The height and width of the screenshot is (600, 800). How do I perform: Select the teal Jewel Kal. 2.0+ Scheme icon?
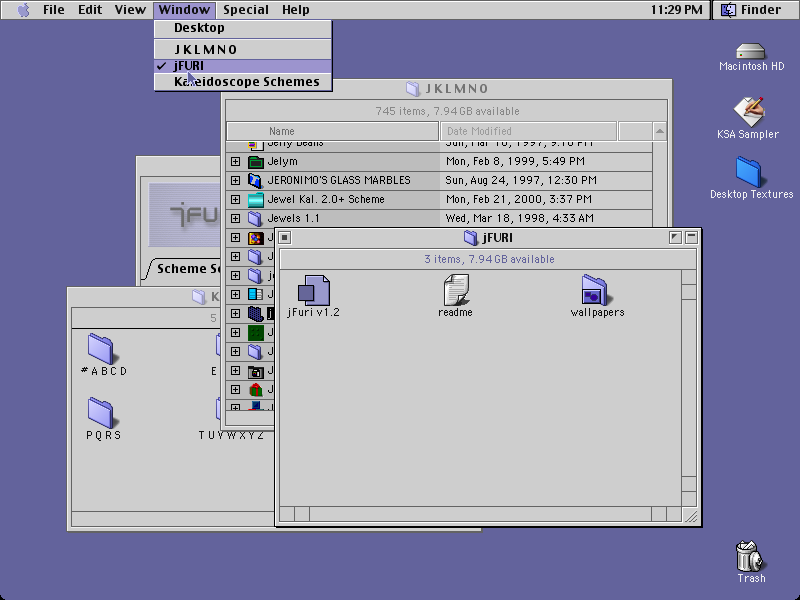256,199
